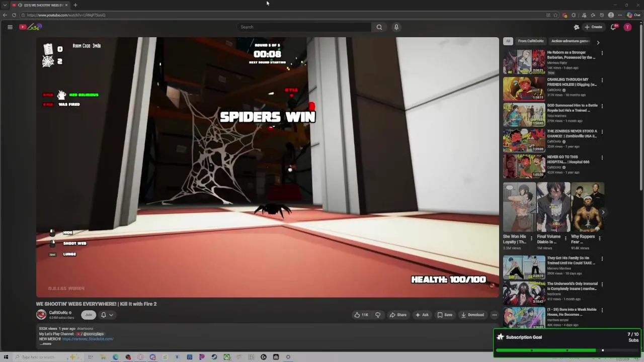Click the browser back arrow

click(x=5, y=15)
